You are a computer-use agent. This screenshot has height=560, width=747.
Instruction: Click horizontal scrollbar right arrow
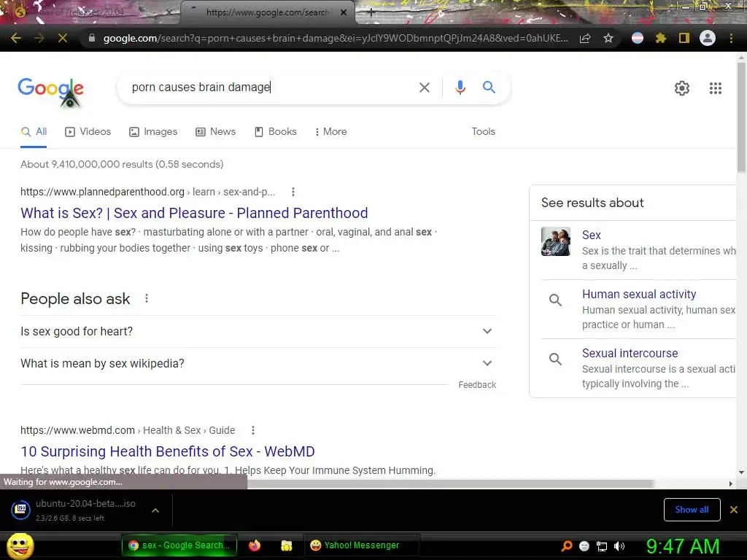(x=731, y=484)
